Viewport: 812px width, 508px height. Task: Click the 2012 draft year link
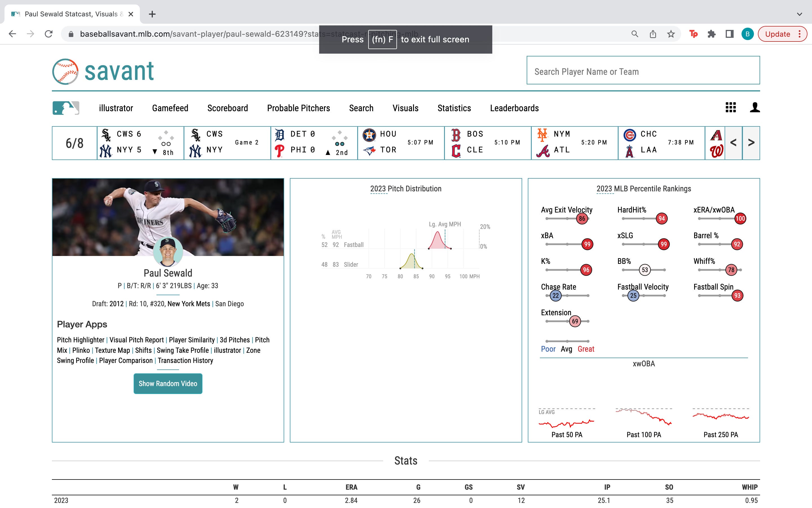116,304
